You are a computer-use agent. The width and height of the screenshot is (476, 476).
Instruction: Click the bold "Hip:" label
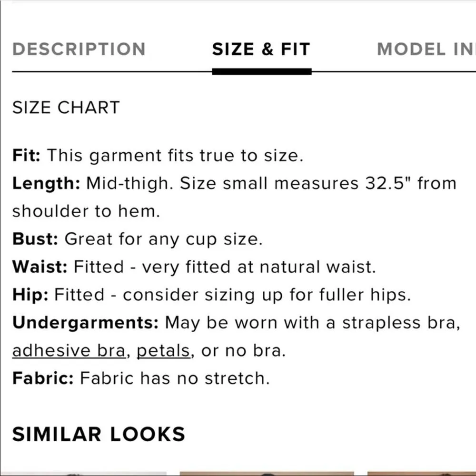click(30, 295)
